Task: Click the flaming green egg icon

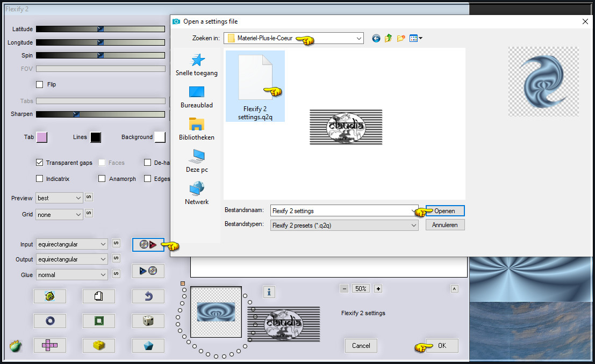Action: (15, 346)
